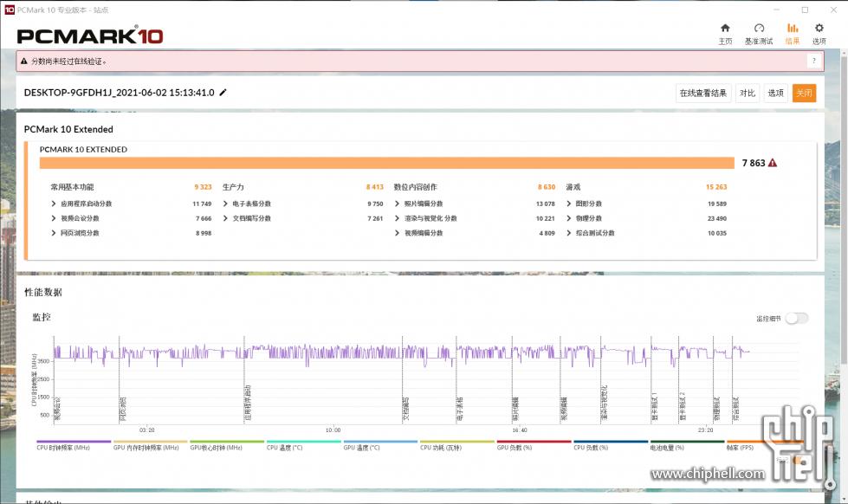The height and width of the screenshot is (504, 848).
Task: Click the 对比 compare button
Action: [746, 94]
